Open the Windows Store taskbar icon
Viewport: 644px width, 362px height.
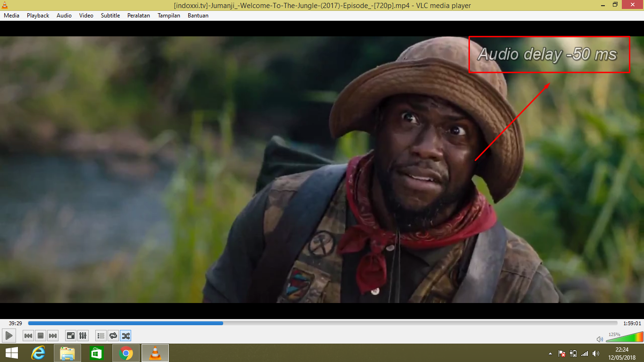(97, 353)
